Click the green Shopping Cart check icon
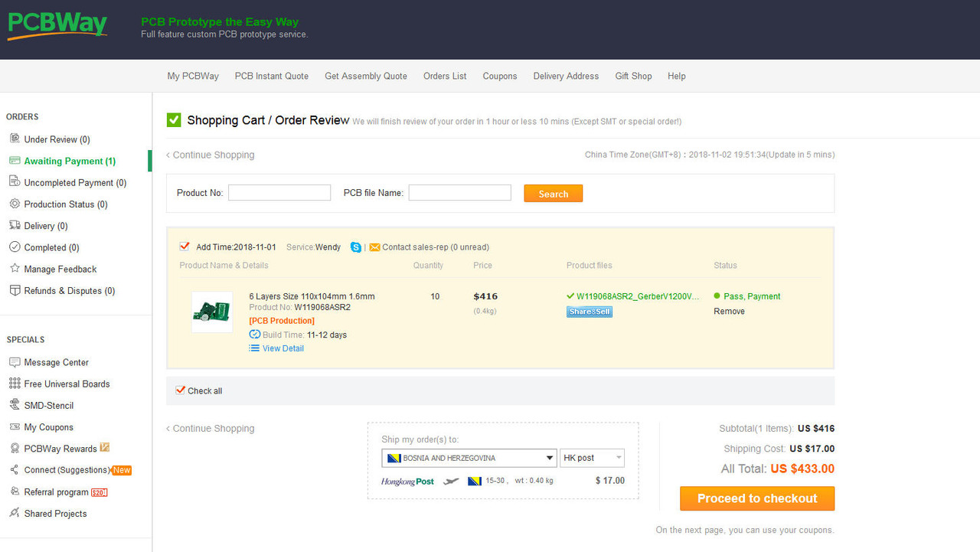Image resolution: width=980 pixels, height=552 pixels. tap(174, 120)
